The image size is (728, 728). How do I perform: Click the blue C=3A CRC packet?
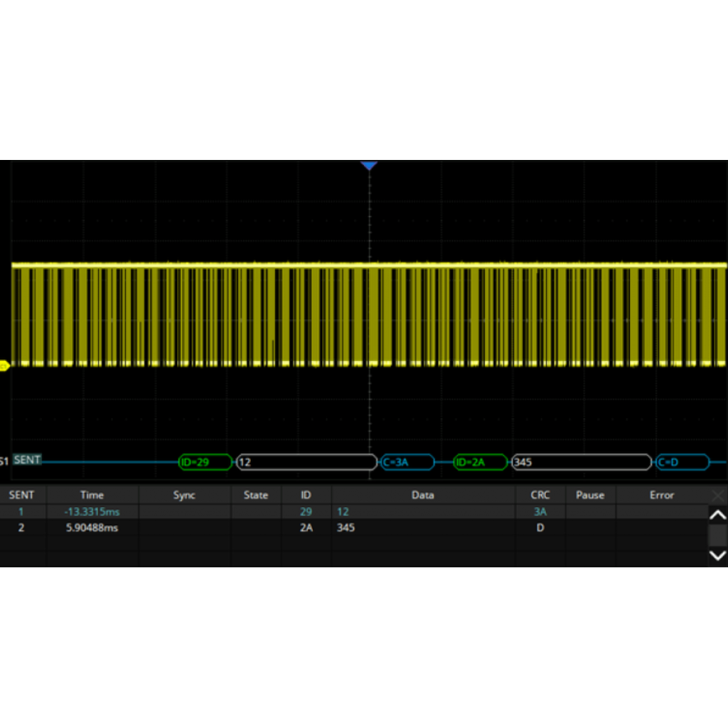407,462
